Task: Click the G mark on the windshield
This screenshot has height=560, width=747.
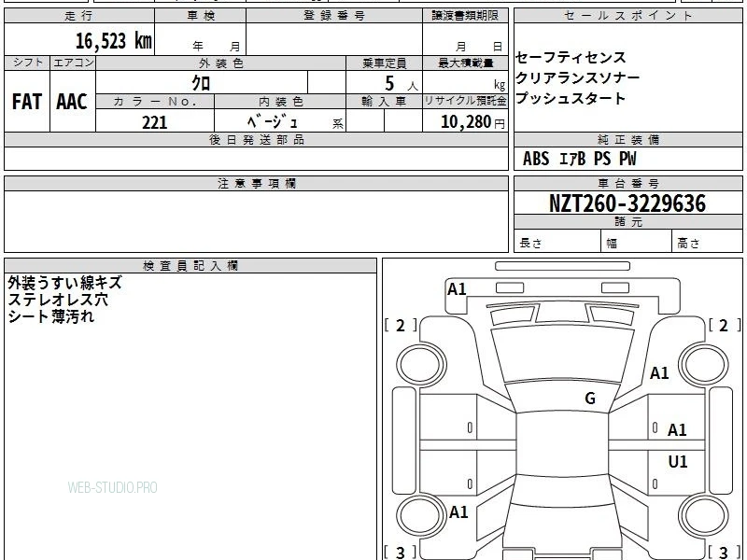Action: pos(590,399)
